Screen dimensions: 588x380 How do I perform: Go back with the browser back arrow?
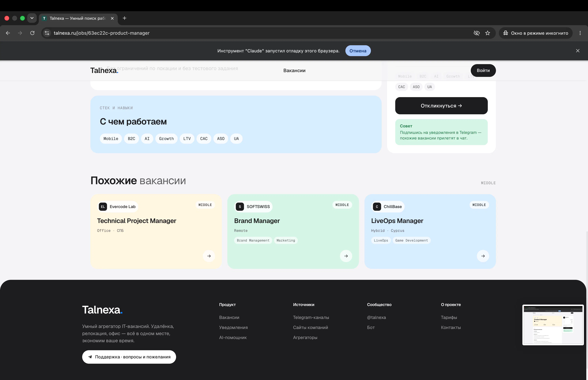pos(8,33)
